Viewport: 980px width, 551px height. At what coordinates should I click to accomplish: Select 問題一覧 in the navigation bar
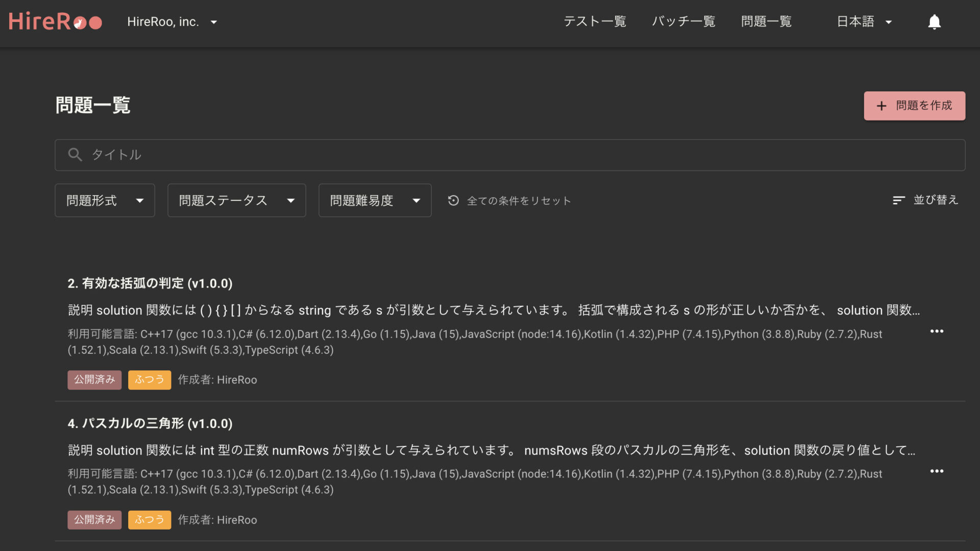pos(766,21)
